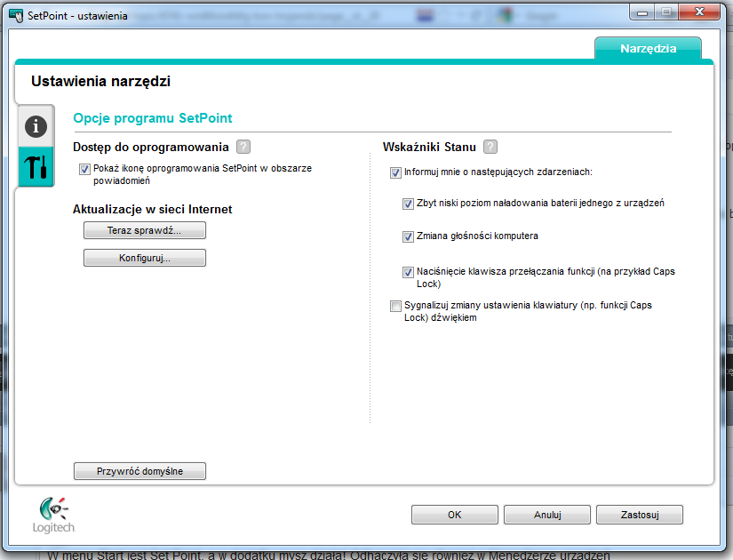Screen dimensions: 733x560
Task: Open the information page in the sidebar
Action: [x=36, y=126]
